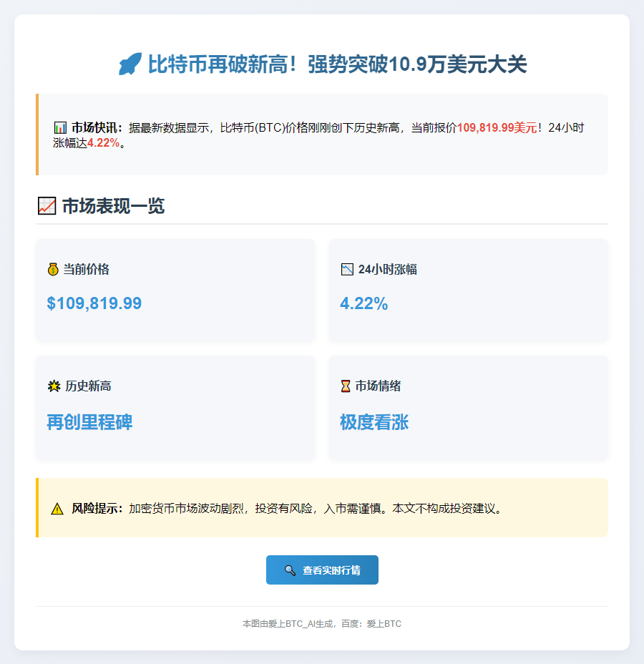The height and width of the screenshot is (664, 644).
Task: Click the money bag icon beside 当前价格
Action: pyautogui.click(x=53, y=269)
